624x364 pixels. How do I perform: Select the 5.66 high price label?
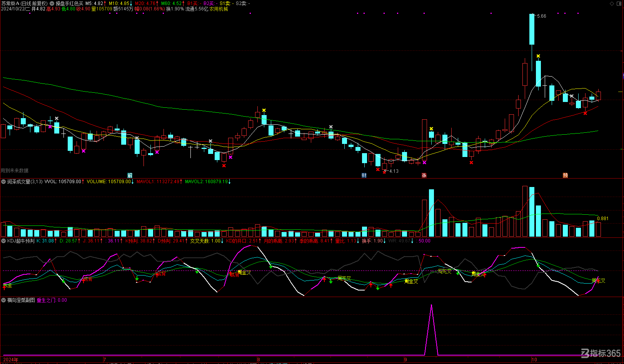pyautogui.click(x=542, y=16)
